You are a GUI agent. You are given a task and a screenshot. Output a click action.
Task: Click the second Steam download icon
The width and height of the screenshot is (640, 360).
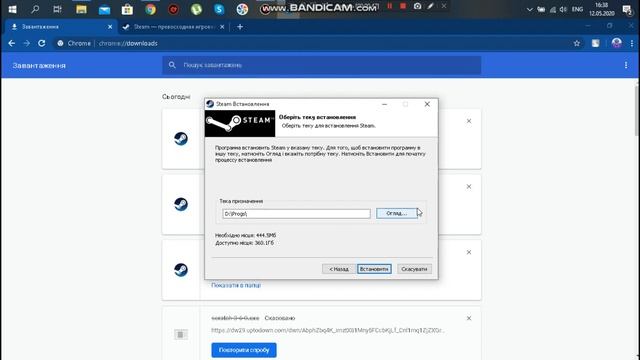[x=181, y=204]
